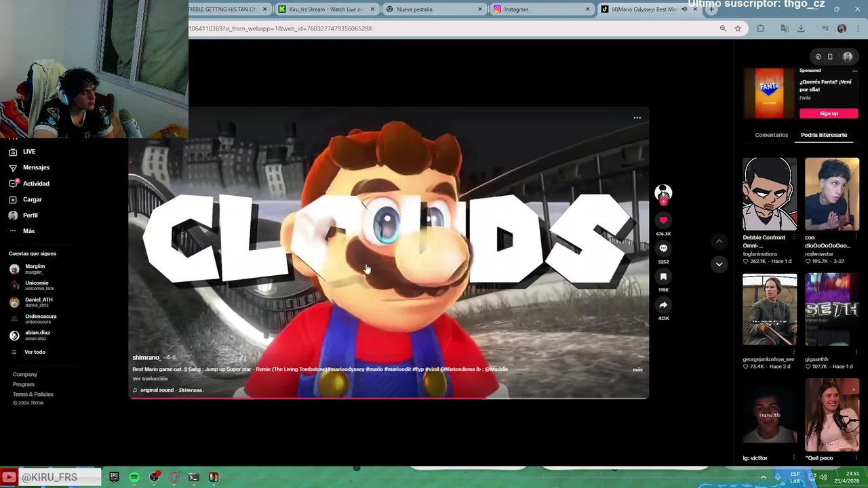Image resolution: width=868 pixels, height=488 pixels.
Task: Click Sign up on the Fanta ad
Action: point(829,114)
